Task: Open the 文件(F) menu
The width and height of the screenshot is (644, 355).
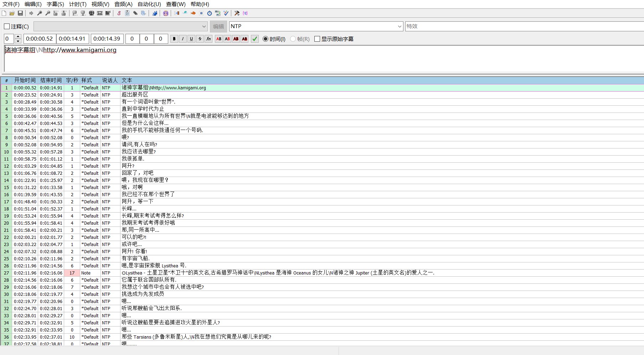Action: (11, 4)
